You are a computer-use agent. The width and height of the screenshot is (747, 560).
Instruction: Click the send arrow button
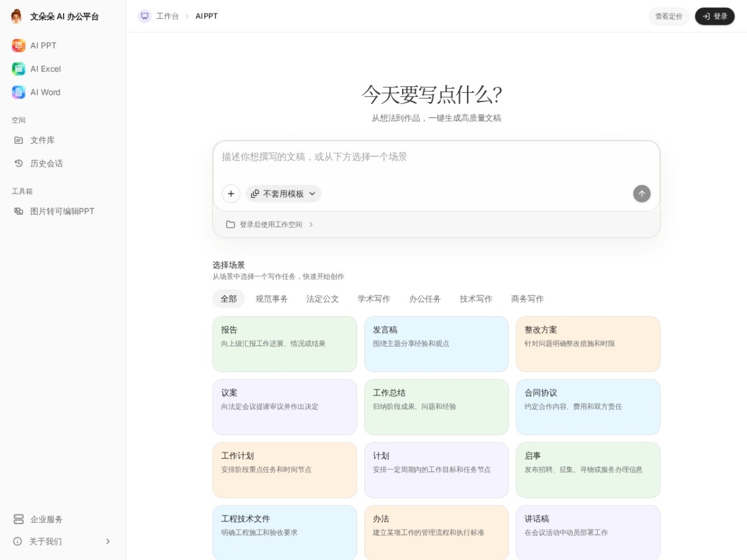click(642, 194)
